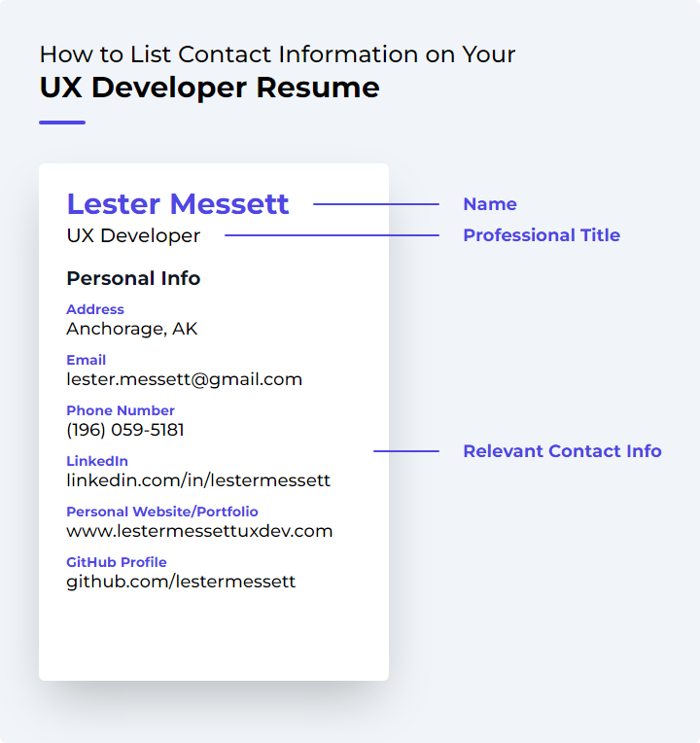The height and width of the screenshot is (743, 700).
Task: Click the Phone Number label
Action: point(121,410)
